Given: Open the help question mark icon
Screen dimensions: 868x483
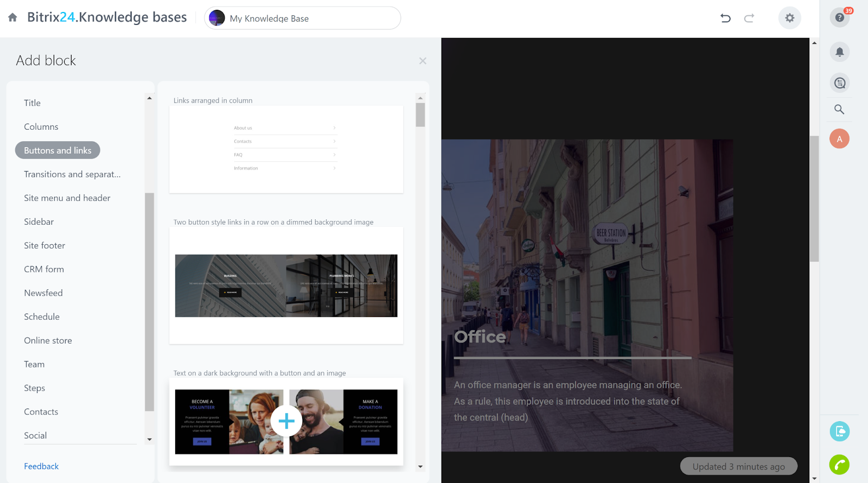Looking at the screenshot, I should (839, 17).
